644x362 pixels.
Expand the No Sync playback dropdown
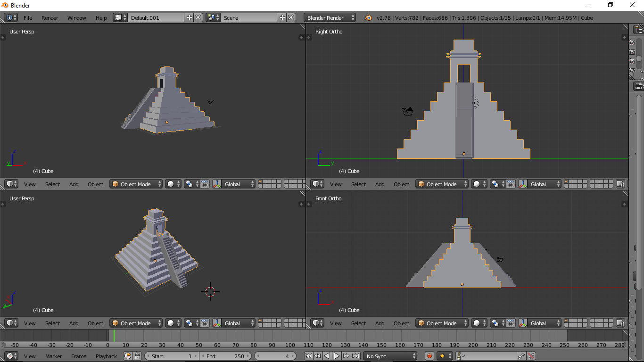pos(391,356)
